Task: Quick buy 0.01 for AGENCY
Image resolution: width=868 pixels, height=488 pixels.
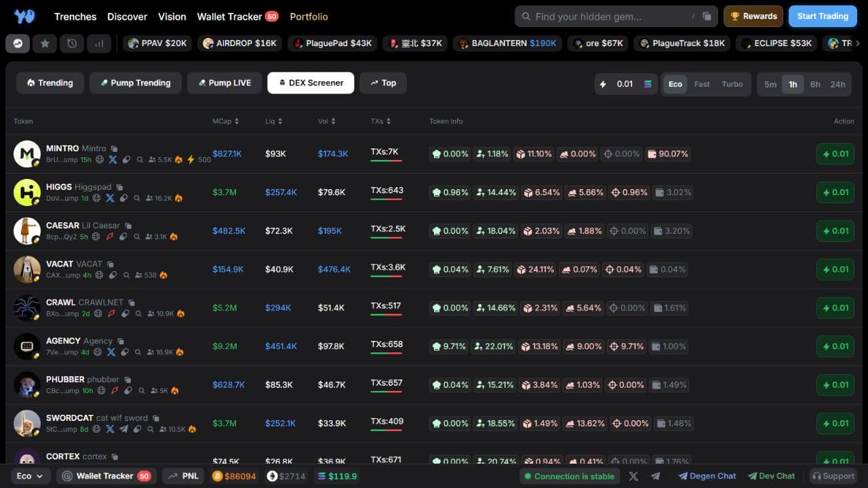Action: 835,346
